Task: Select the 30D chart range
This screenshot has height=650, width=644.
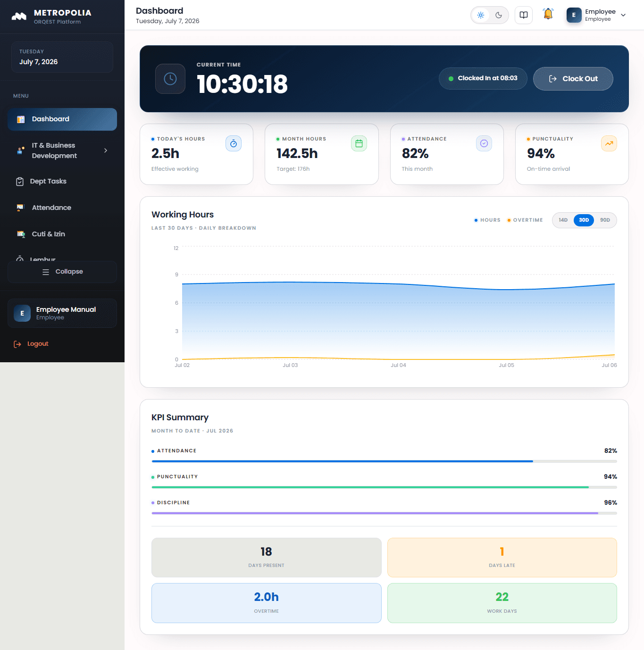Action: click(x=584, y=220)
